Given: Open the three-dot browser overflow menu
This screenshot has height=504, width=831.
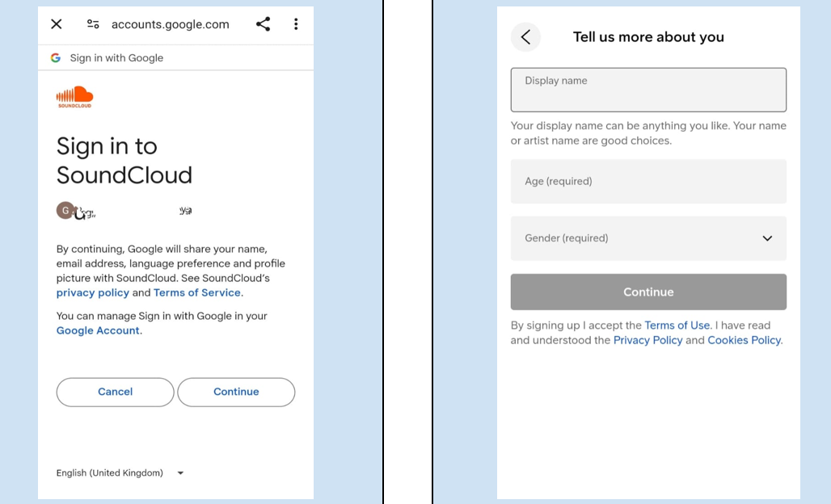Looking at the screenshot, I should (296, 24).
